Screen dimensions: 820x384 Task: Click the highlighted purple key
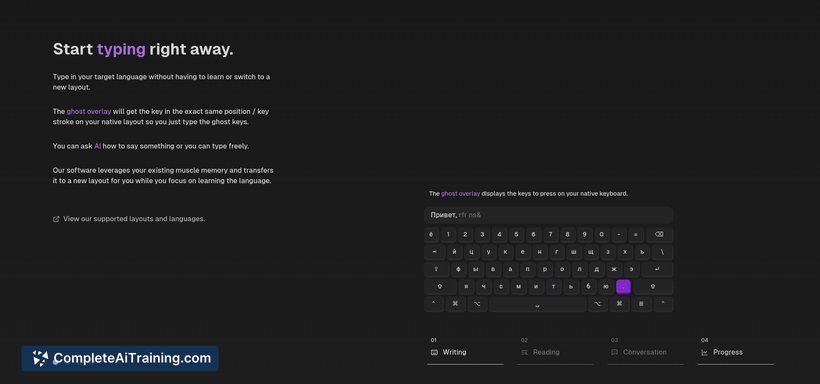(623, 287)
